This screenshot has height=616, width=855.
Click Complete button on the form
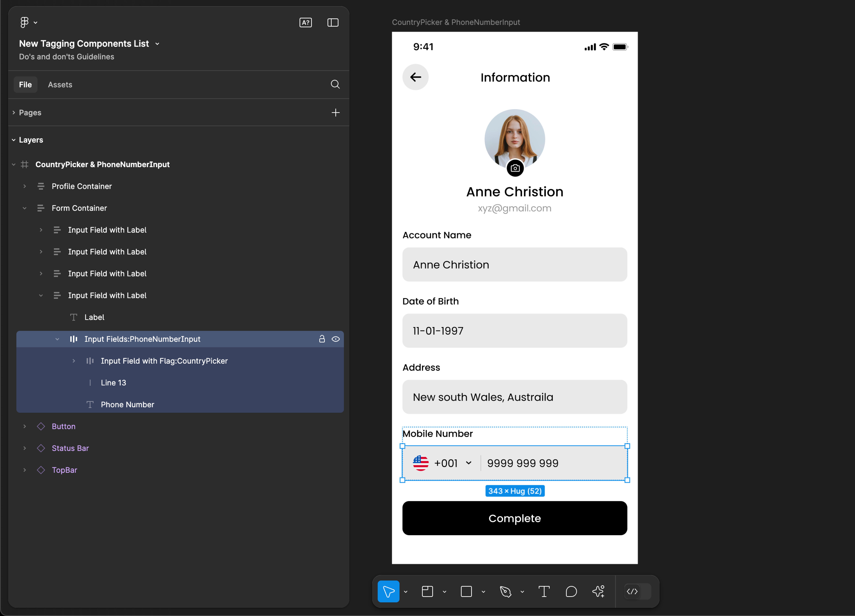[515, 518]
